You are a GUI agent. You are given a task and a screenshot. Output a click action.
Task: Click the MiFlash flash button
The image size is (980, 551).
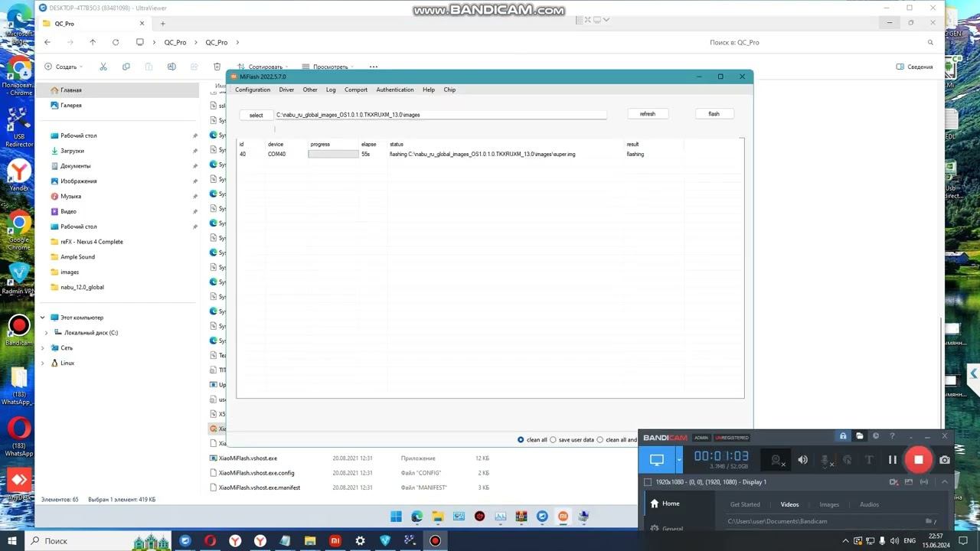pyautogui.click(x=714, y=114)
